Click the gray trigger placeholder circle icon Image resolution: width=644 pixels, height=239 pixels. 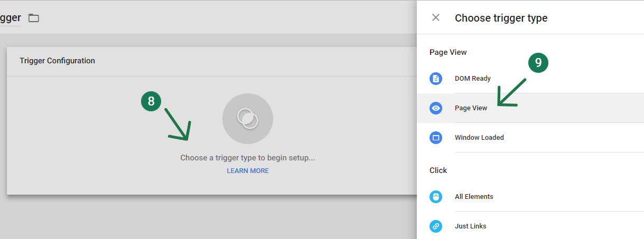tap(247, 119)
